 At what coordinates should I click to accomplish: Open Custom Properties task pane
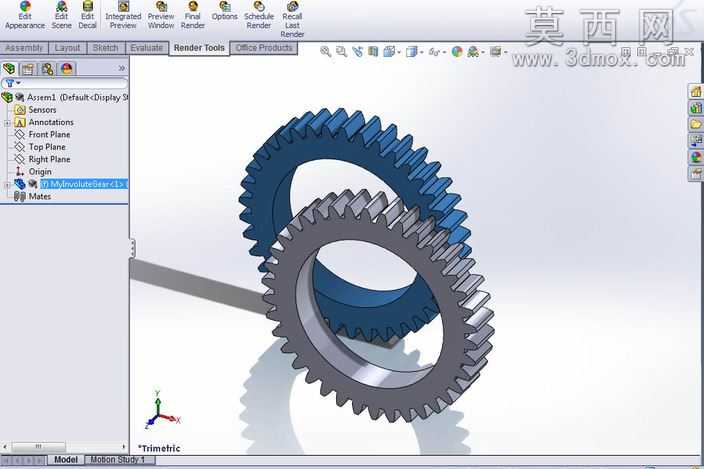point(696,173)
